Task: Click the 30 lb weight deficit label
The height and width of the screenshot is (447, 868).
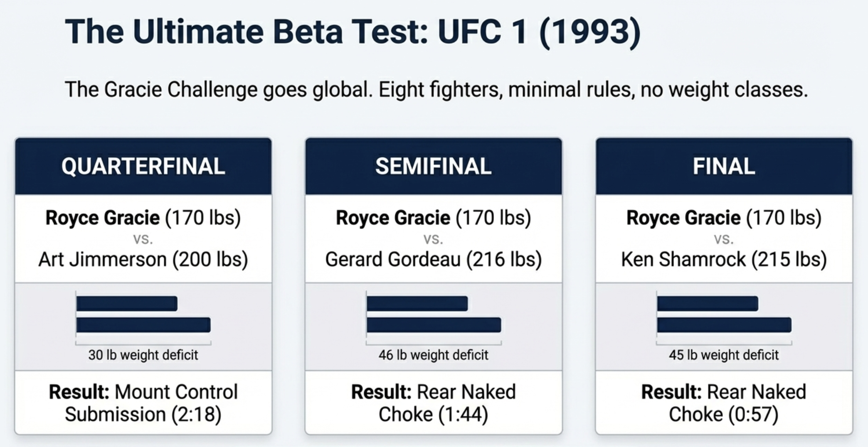Action: point(143,355)
